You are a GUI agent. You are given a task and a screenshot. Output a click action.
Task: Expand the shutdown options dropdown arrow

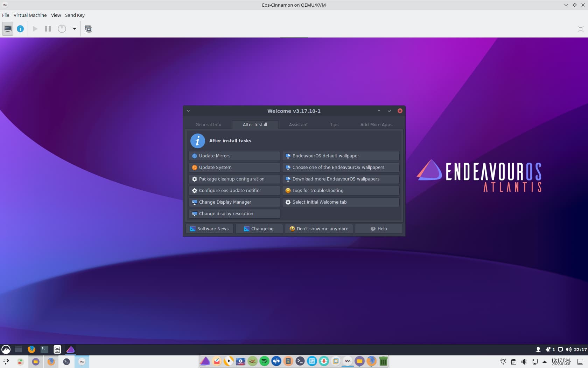point(75,29)
